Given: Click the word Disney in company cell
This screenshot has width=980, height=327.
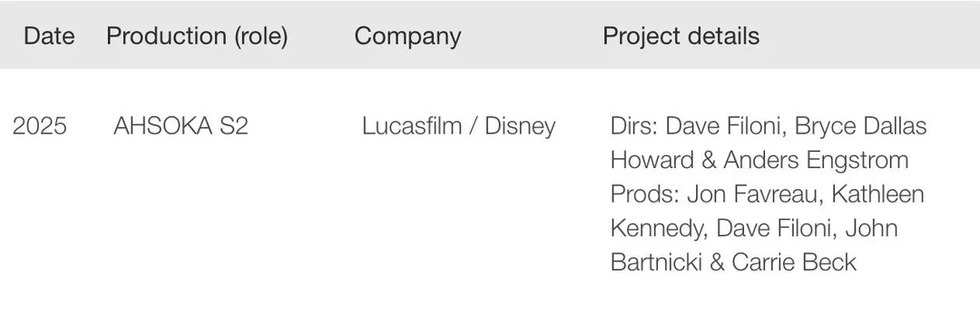Looking at the screenshot, I should [520, 126].
